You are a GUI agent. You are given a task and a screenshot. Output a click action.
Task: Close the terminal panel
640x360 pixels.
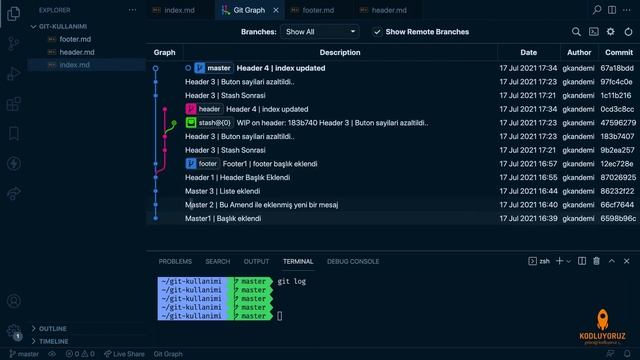(x=627, y=261)
